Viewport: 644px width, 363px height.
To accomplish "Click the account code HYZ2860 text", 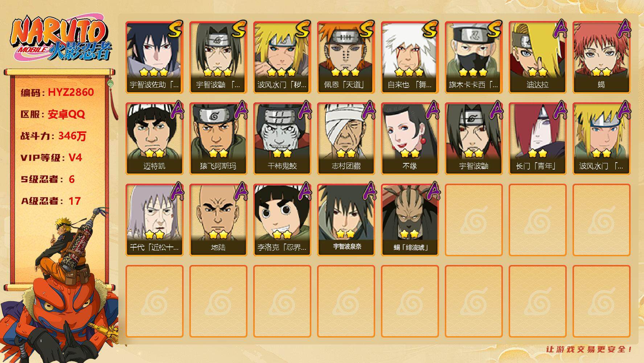I will [71, 92].
